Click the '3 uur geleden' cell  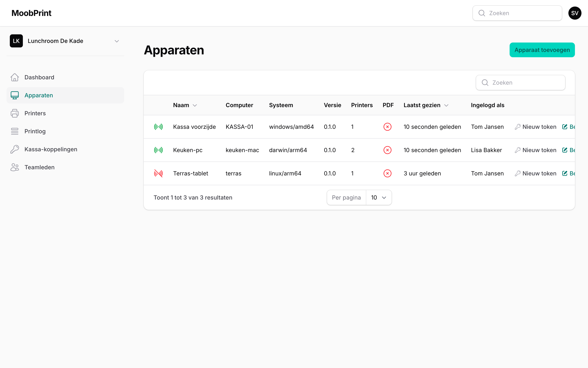[x=422, y=173]
